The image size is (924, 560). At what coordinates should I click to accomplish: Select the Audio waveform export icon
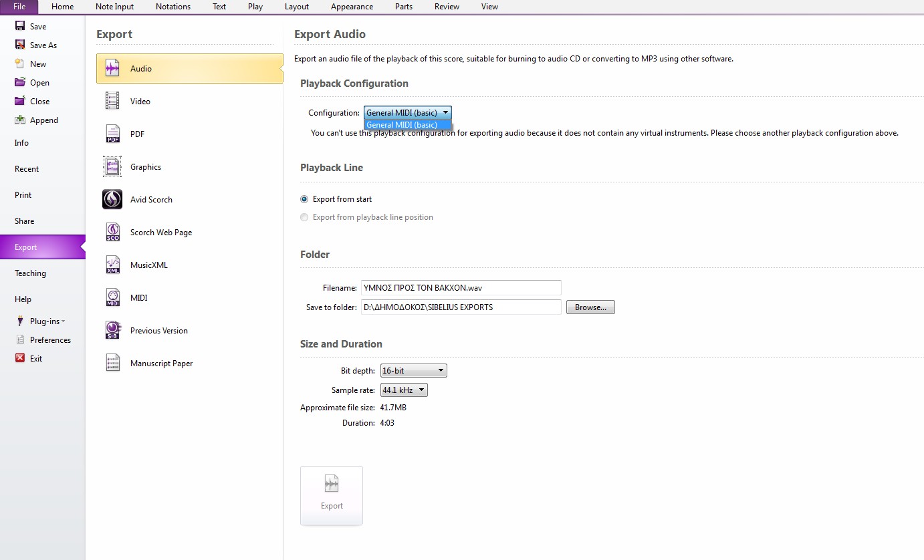(x=112, y=69)
